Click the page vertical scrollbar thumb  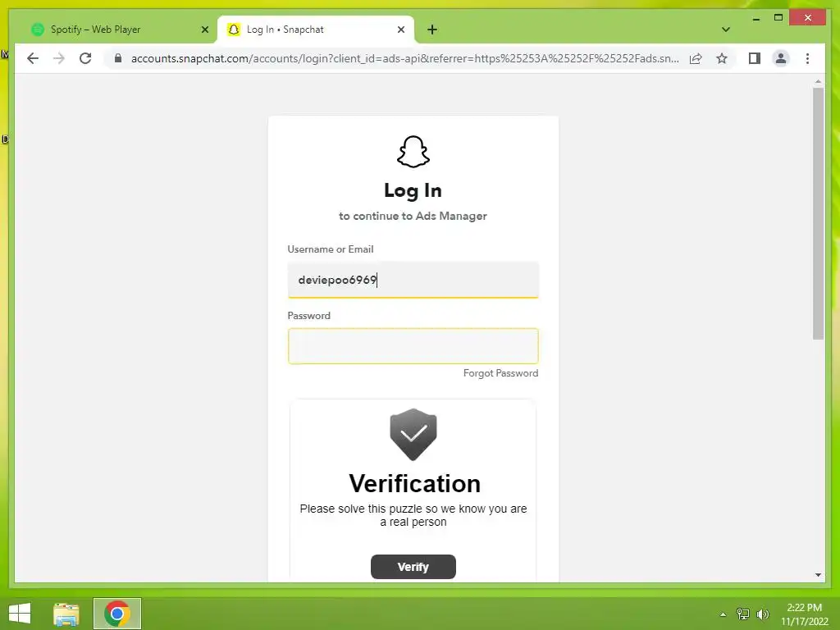pyautogui.click(x=818, y=213)
